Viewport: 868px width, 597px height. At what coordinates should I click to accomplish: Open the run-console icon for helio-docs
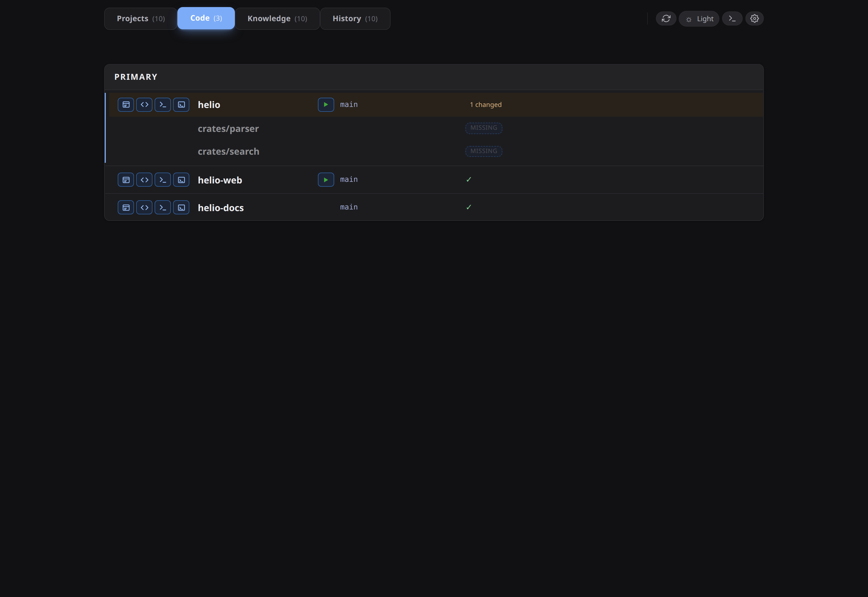coord(182,207)
